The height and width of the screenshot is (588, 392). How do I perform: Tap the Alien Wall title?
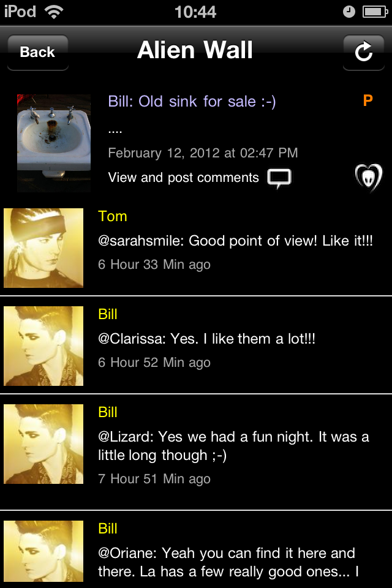195,50
